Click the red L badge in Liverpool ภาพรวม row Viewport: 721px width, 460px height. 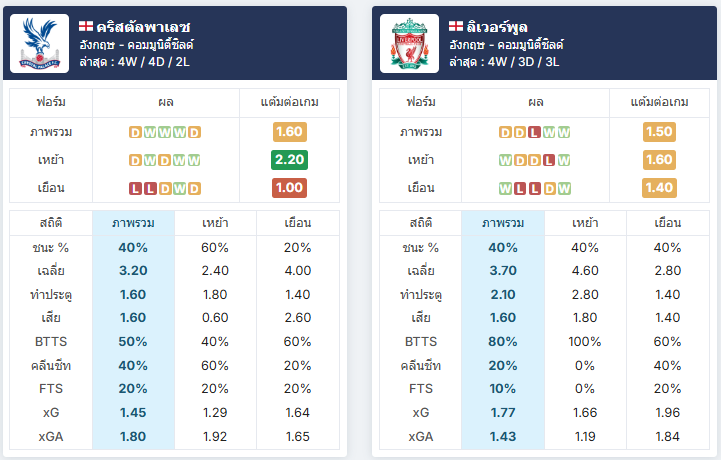tap(534, 132)
